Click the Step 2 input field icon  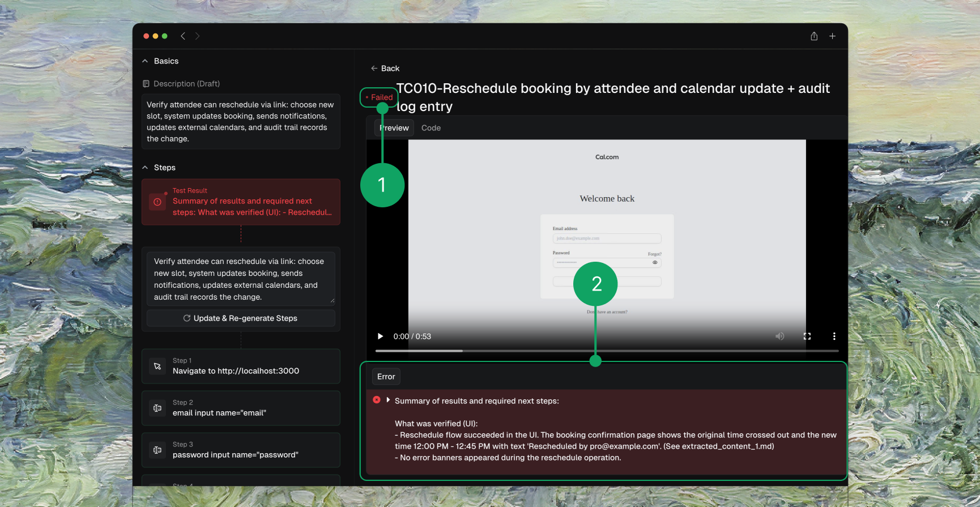click(157, 408)
